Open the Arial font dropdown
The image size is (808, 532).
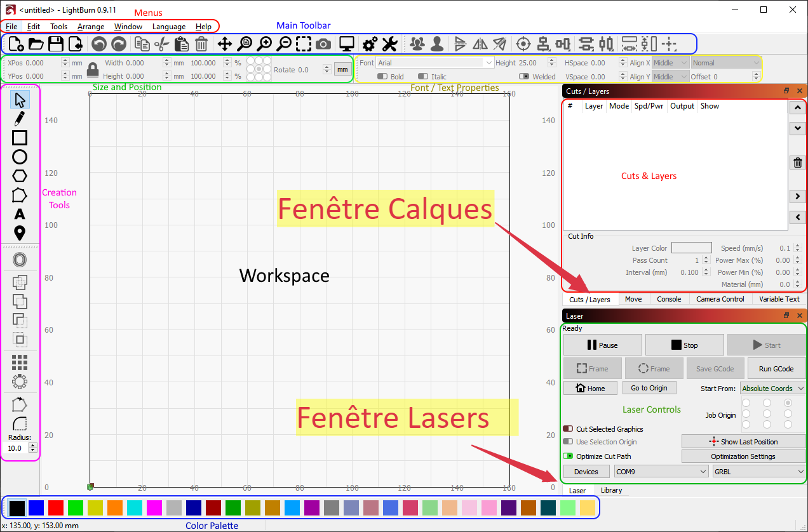(434, 63)
